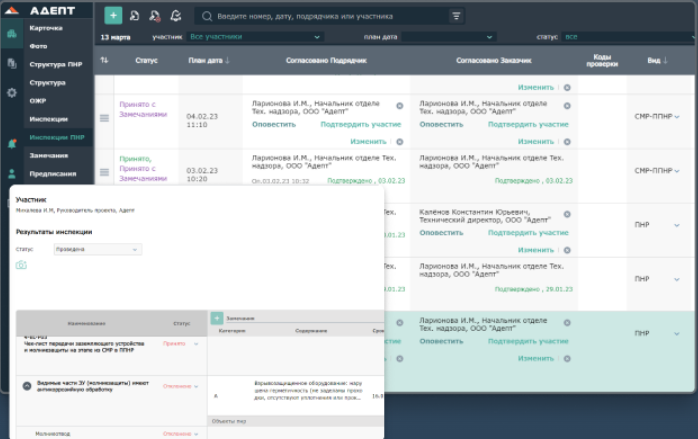This screenshot has width=698, height=439.
Task: Open the Проведена status dropdown
Action: tap(97, 249)
